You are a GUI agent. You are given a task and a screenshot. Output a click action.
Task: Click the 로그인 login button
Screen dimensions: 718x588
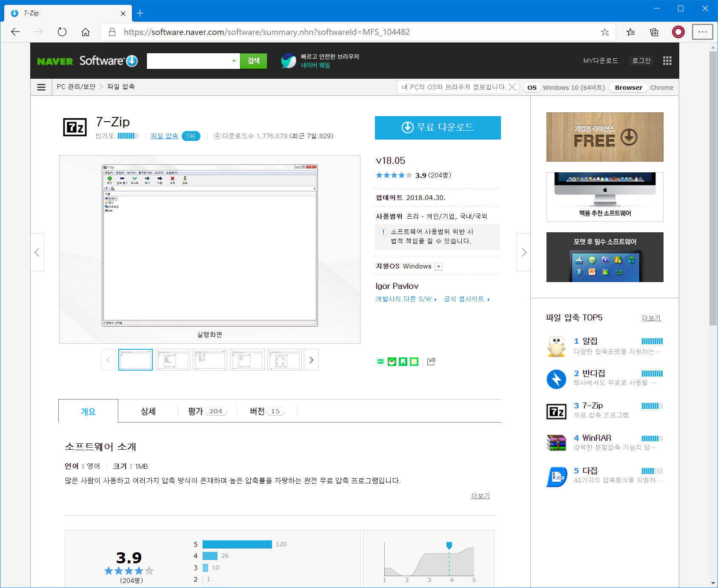[x=641, y=61]
